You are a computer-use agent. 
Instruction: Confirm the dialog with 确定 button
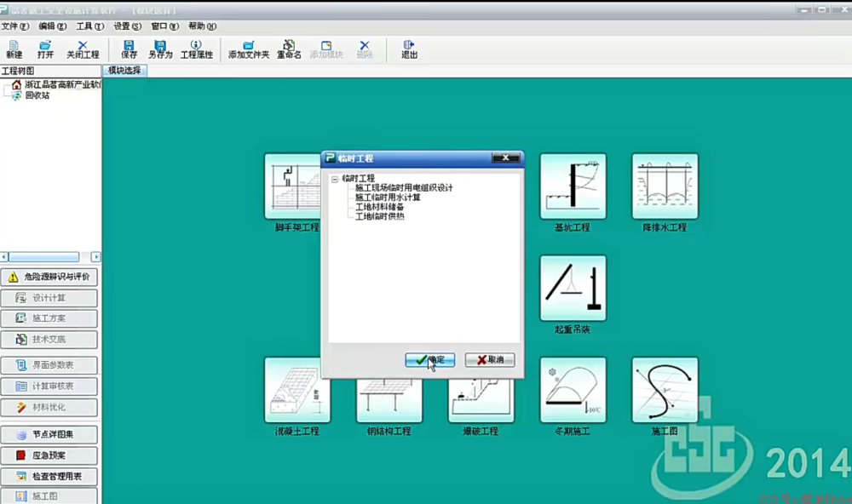click(x=430, y=360)
